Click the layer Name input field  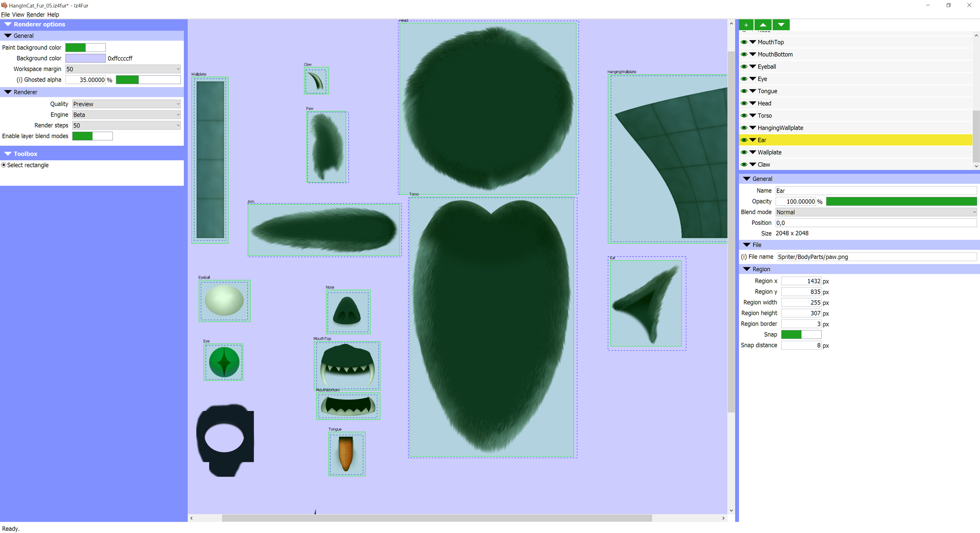click(876, 191)
